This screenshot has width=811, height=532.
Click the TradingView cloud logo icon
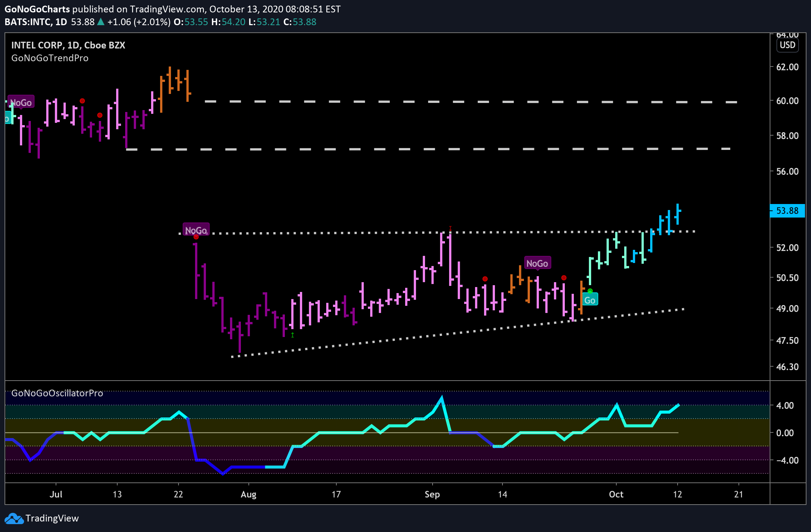pos(14,518)
